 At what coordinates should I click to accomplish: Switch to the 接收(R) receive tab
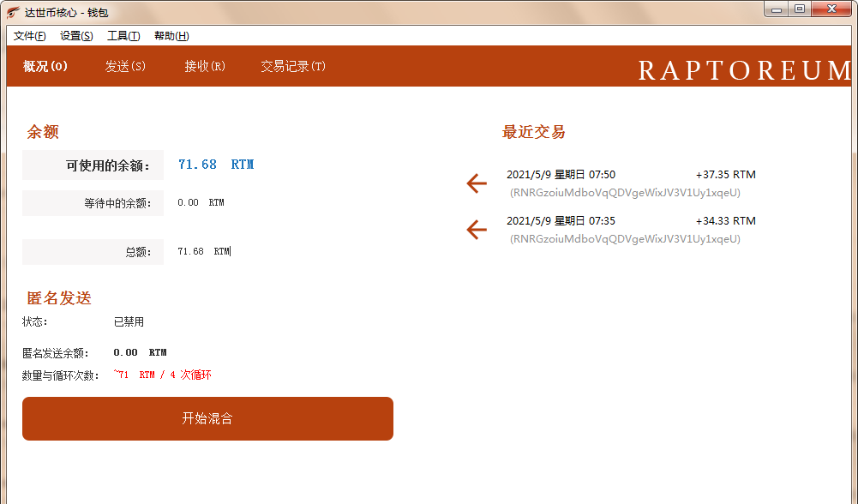pyautogui.click(x=205, y=66)
